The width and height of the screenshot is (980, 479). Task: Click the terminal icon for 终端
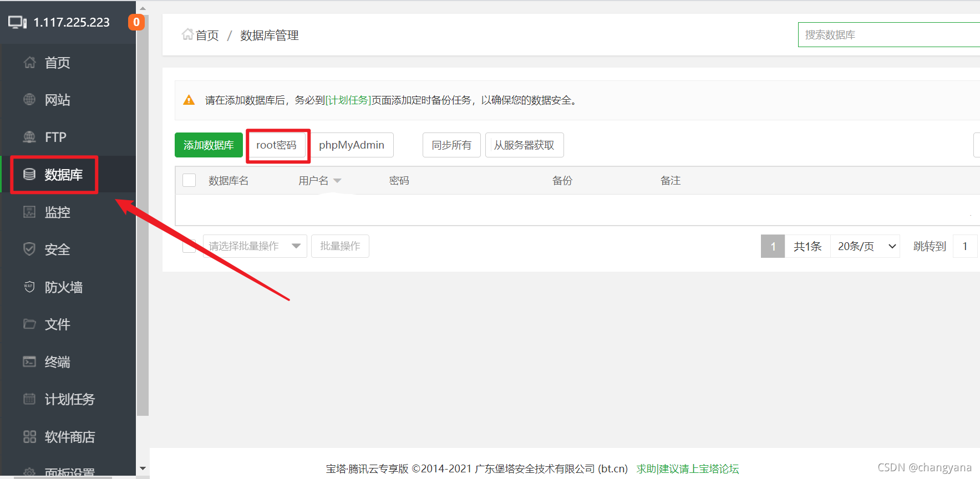(30, 361)
